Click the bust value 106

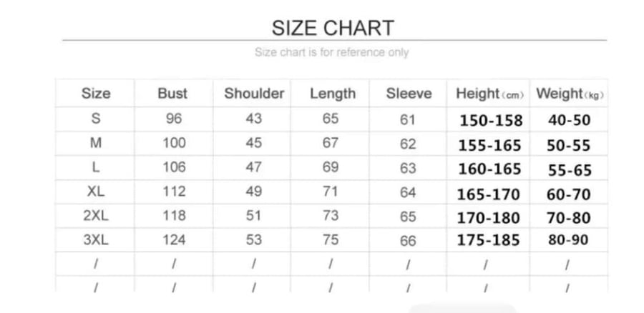[174, 167]
